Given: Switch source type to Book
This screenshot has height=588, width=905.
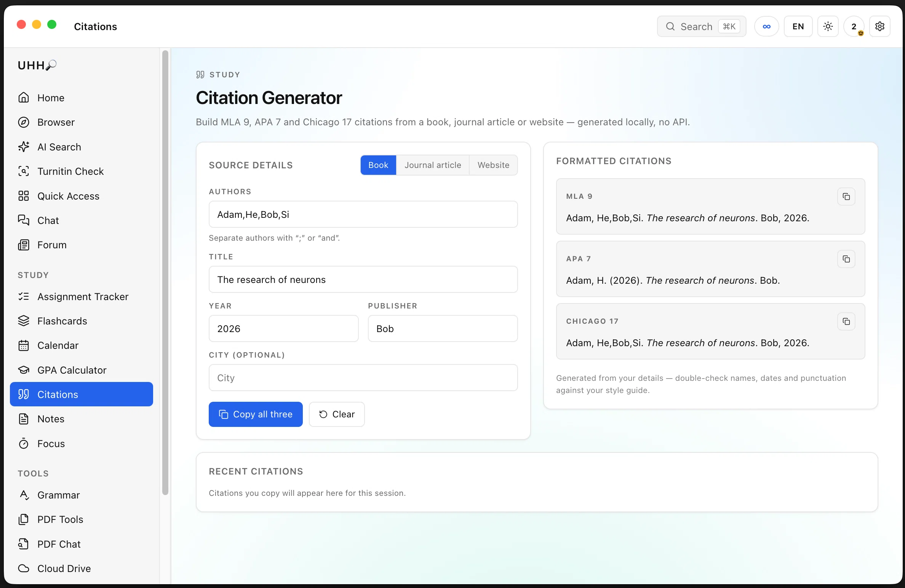Looking at the screenshot, I should tap(378, 165).
